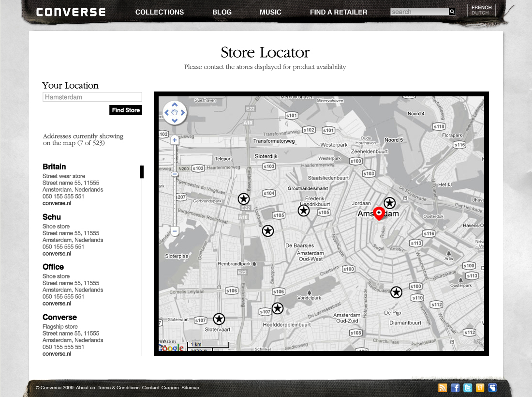Open Terms & Conditions footer link
The width and height of the screenshot is (532, 397).
click(x=118, y=387)
